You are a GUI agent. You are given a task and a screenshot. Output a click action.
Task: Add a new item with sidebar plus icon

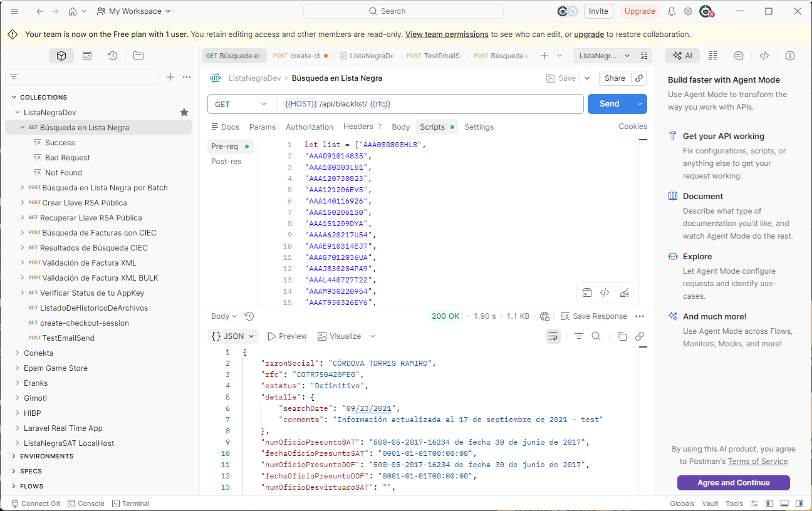[x=170, y=77]
